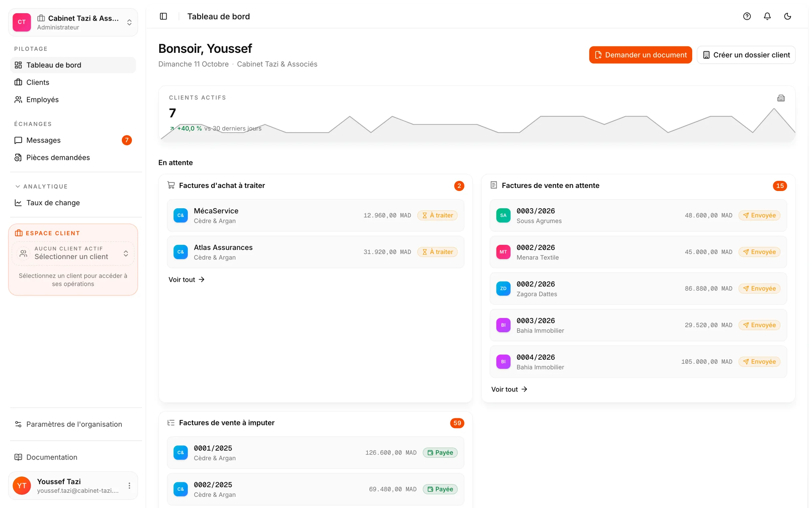The height and width of the screenshot is (508, 812).
Task: Open invoice 0002/2026 Zagora Dattes
Action: pyautogui.click(x=638, y=289)
